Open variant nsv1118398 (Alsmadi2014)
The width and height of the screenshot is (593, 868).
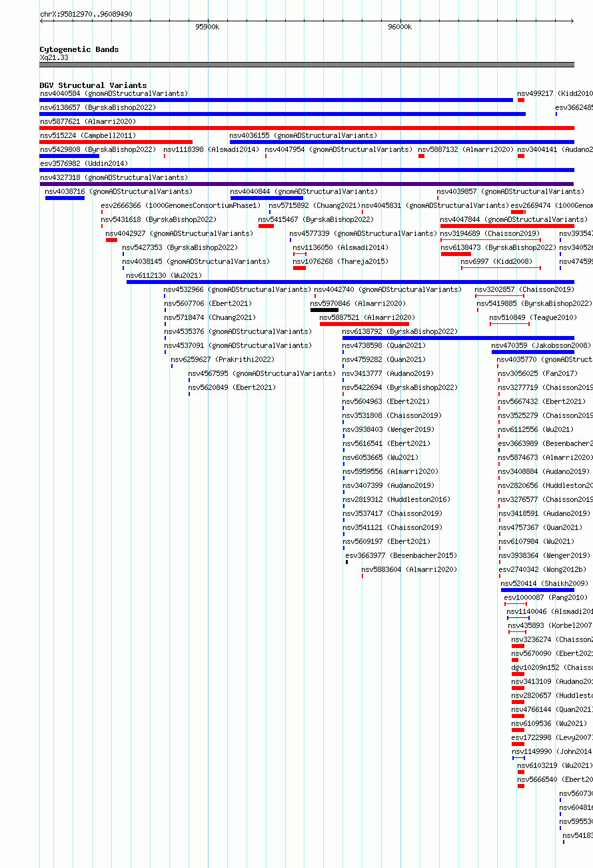click(211, 149)
